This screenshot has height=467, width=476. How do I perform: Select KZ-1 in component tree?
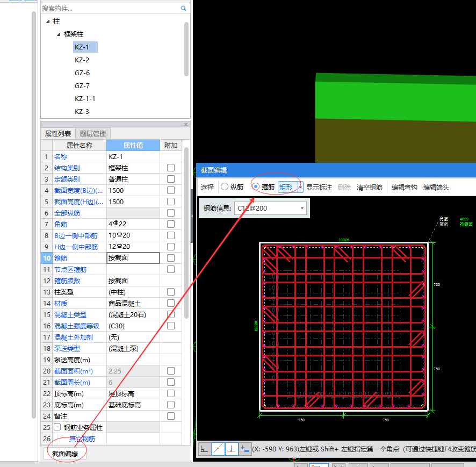85,47
